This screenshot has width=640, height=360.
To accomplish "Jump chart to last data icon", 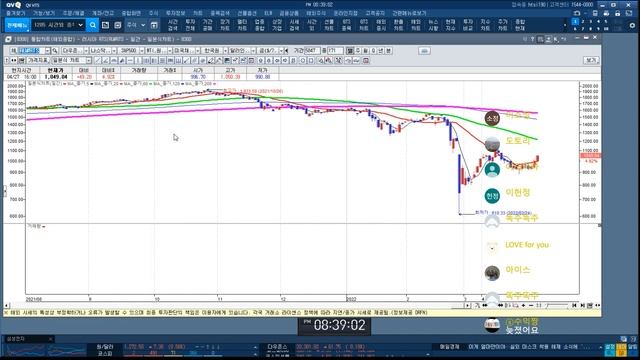I will 582,305.
